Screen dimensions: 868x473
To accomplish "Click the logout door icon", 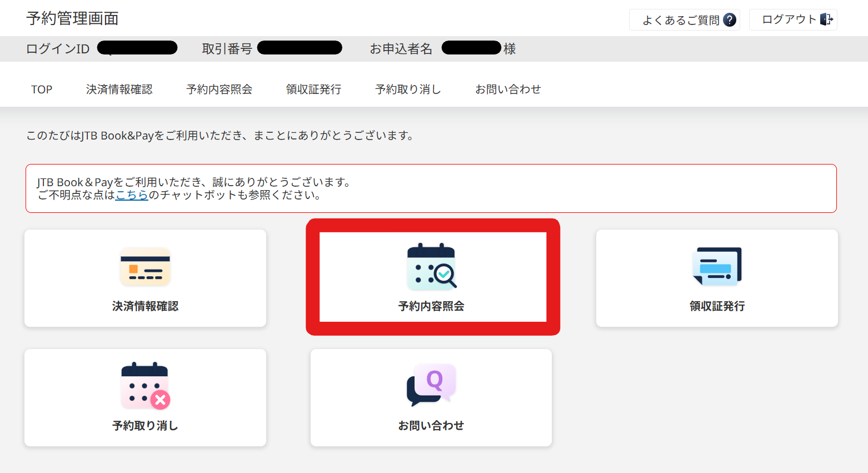I will click(x=826, y=19).
